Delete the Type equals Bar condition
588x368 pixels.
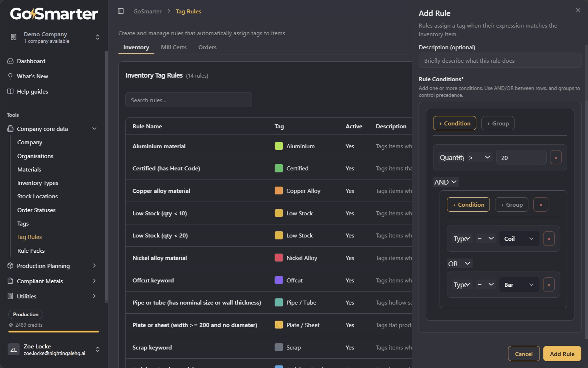(549, 285)
